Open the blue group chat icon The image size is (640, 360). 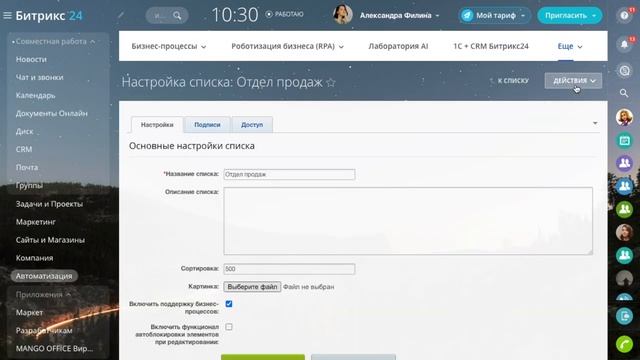point(624,186)
